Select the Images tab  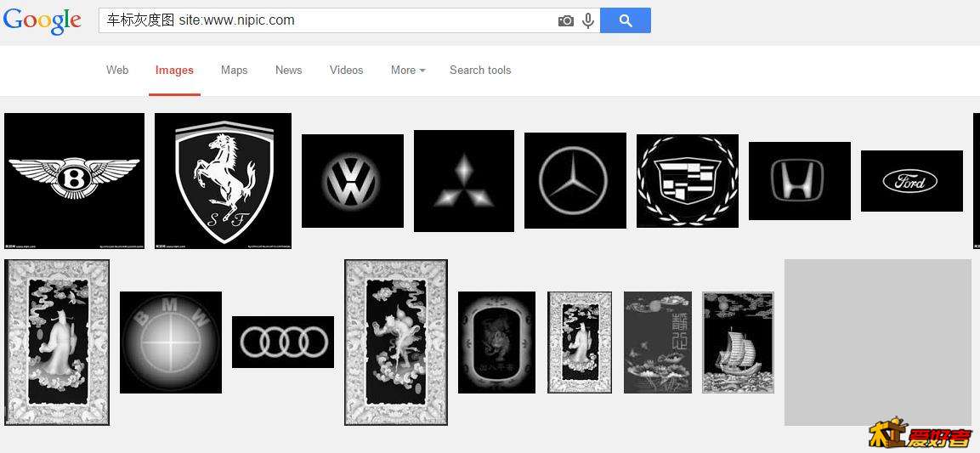coord(174,71)
